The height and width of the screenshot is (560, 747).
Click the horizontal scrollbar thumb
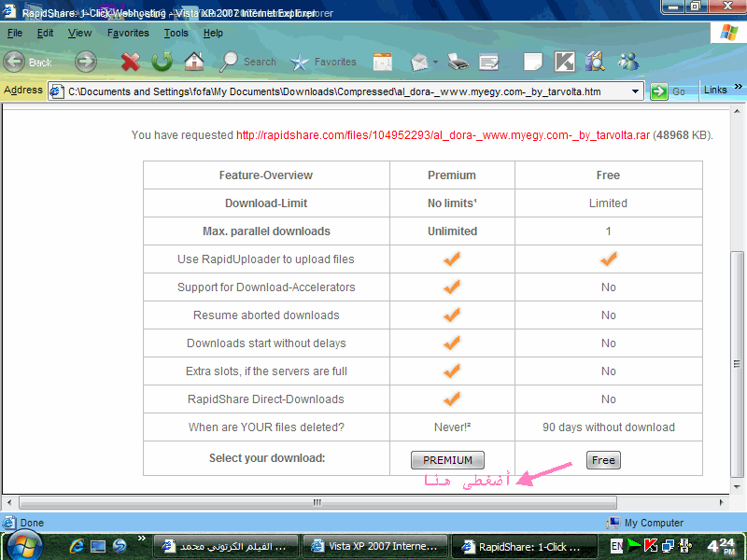tap(317, 502)
